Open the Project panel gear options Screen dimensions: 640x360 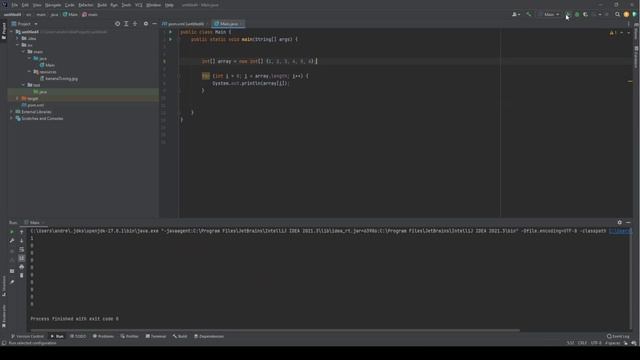pos(146,24)
